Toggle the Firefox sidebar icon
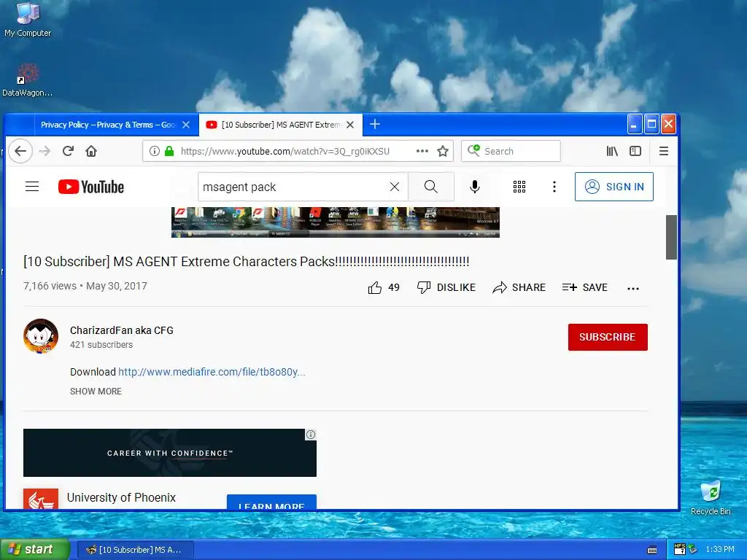 click(x=635, y=152)
